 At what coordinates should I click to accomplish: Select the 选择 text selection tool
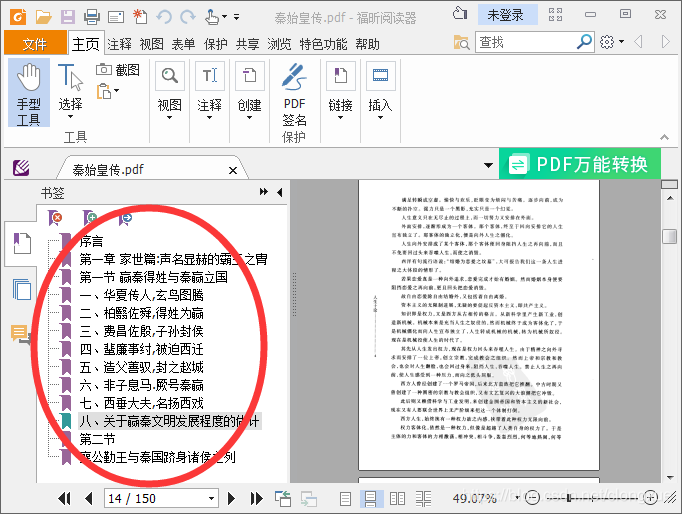tap(70, 90)
